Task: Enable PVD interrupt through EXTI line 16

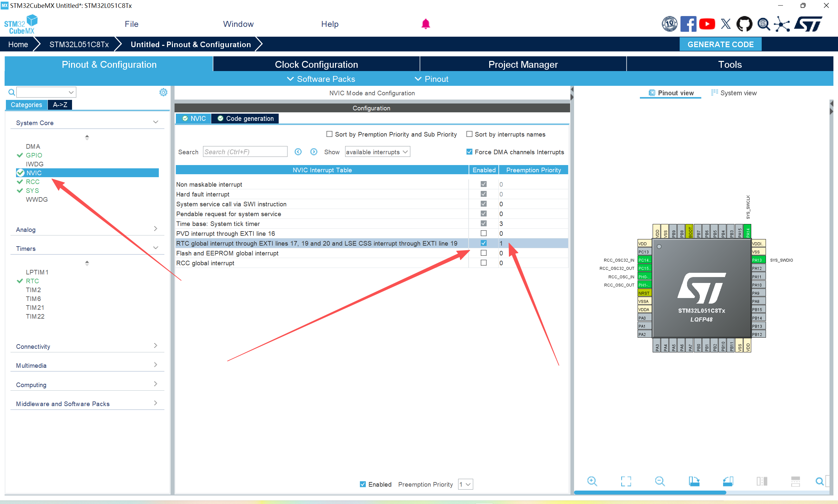Action: point(483,233)
